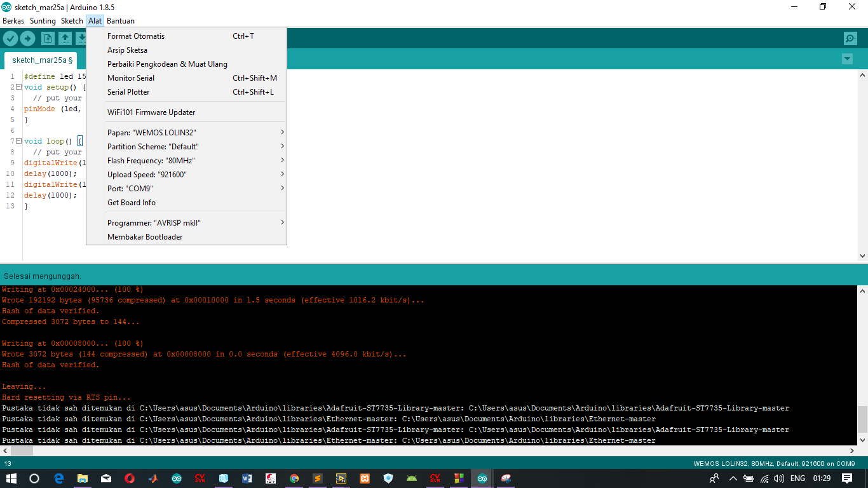868x488 pixels.
Task: Open the Mail app on the taskbar
Action: [x=106, y=478]
